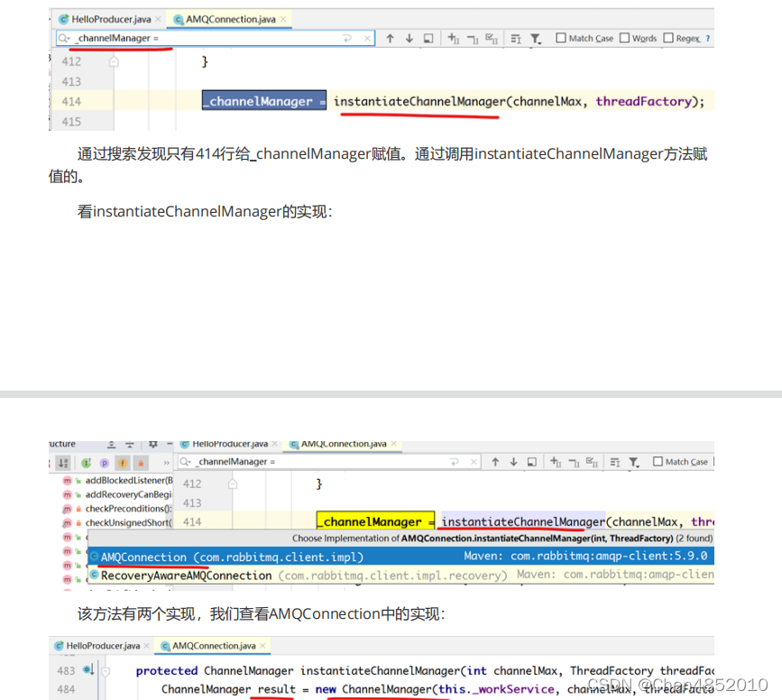Click the highlighted _channelManager match on top line 414
Screen dimensions: 782x700
coord(264,101)
